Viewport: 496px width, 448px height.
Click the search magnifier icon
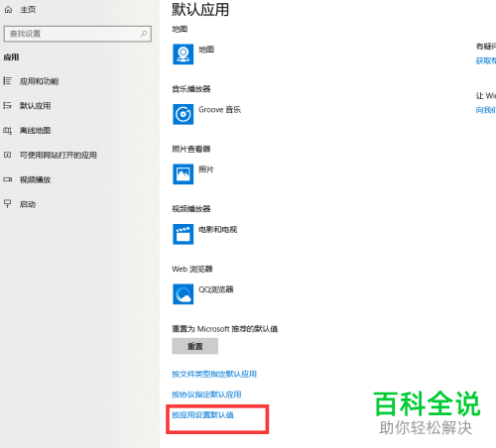point(144,34)
